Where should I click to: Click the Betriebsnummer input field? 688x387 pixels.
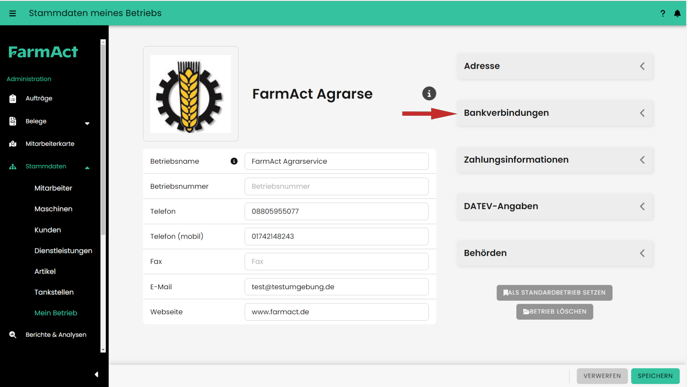[x=336, y=186]
